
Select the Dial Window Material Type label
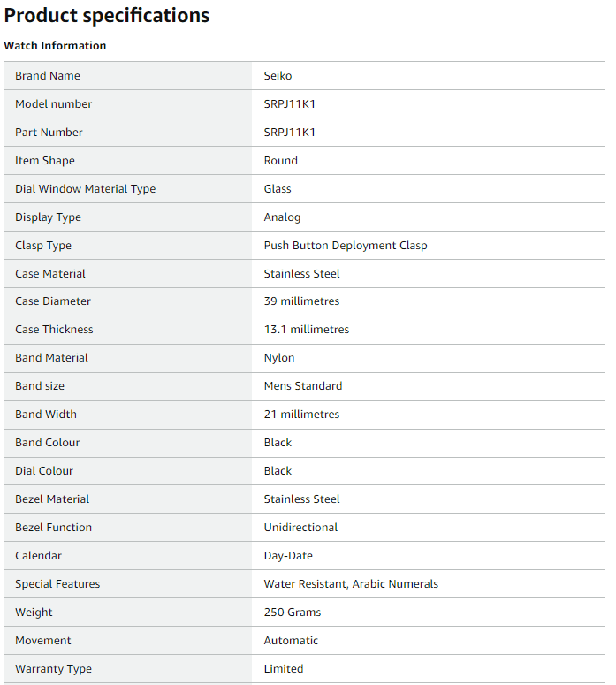click(x=86, y=189)
